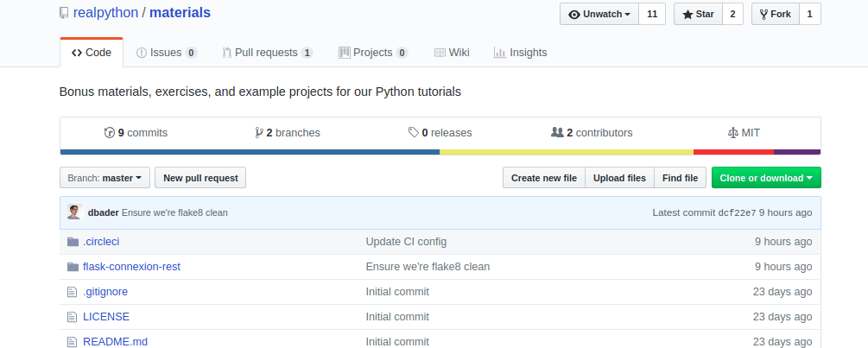Screen dimensions: 868x348
Task: Click the LICENSE file icon
Action: [72, 317]
